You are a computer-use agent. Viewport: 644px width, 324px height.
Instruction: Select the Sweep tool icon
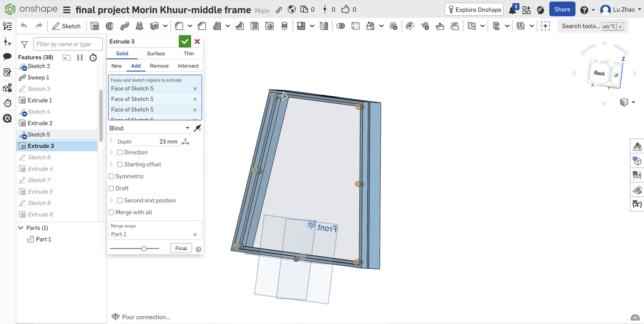tap(125, 26)
